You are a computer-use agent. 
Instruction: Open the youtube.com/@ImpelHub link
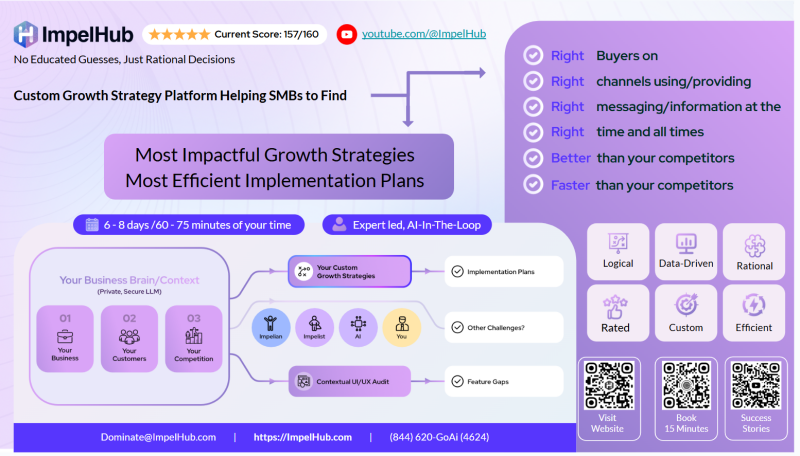click(x=424, y=34)
